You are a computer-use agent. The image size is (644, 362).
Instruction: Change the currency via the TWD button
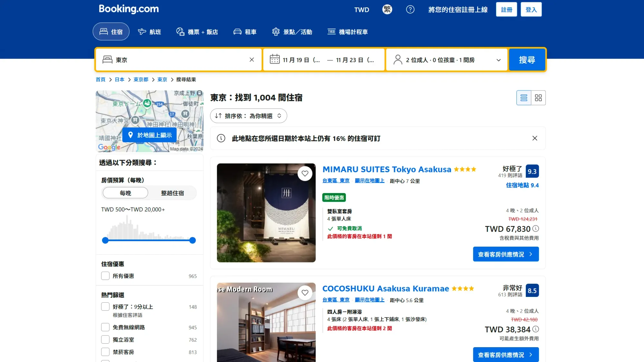362,10
